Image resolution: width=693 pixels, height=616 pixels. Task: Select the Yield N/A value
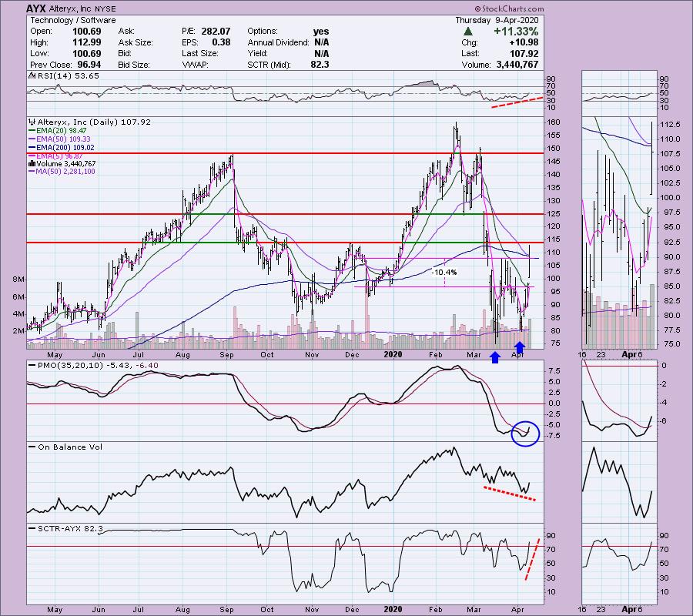321,53
